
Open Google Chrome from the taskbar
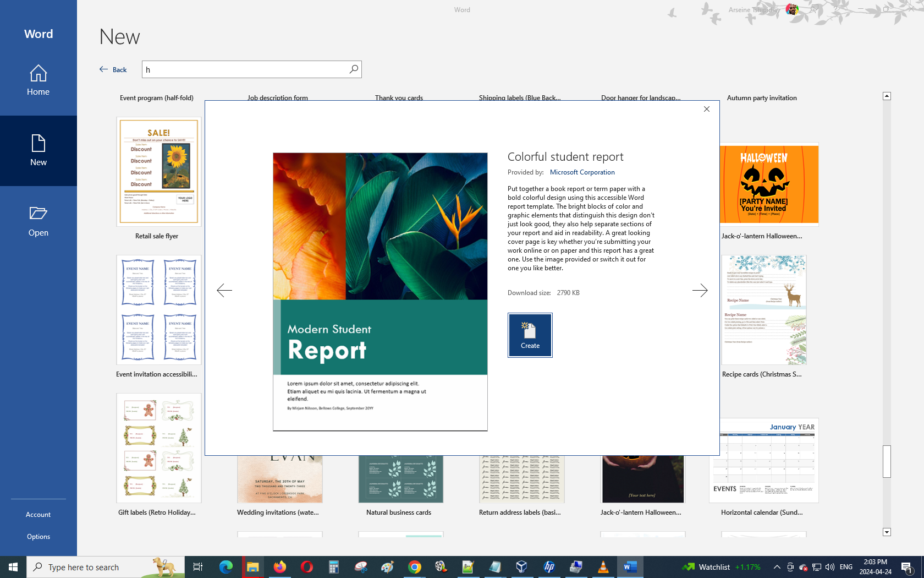[x=415, y=567]
